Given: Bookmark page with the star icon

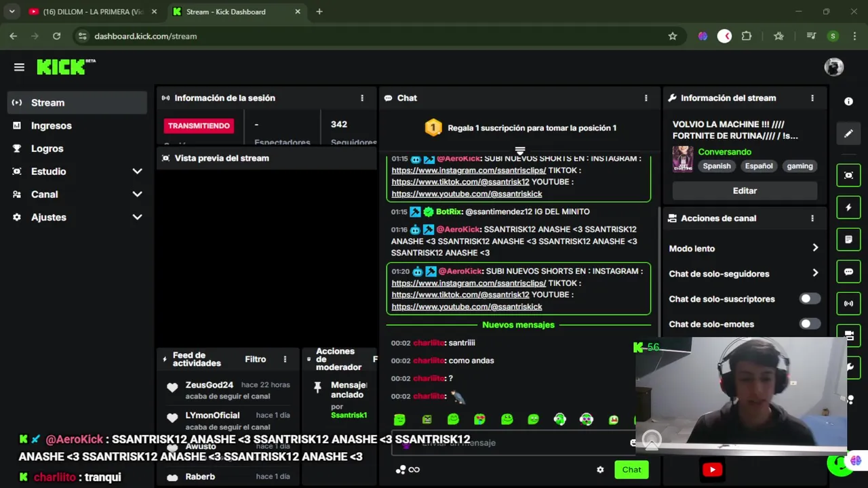Looking at the screenshot, I should [x=672, y=36].
